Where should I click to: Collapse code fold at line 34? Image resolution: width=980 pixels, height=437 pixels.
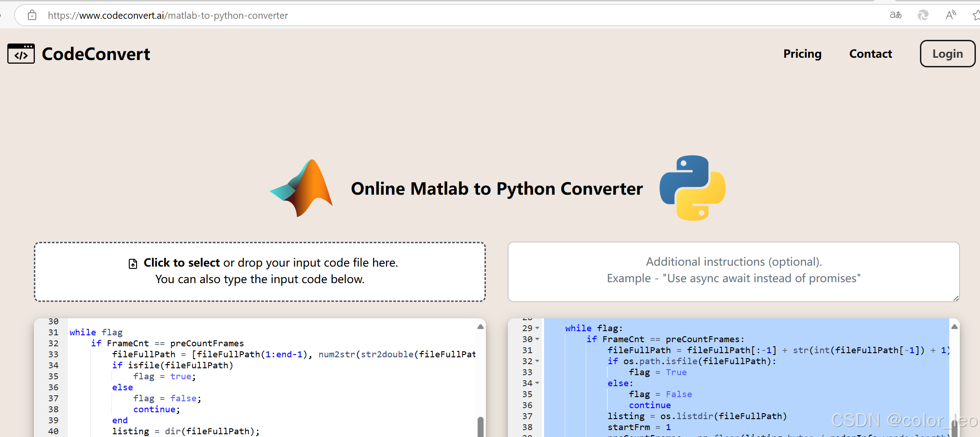(537, 383)
